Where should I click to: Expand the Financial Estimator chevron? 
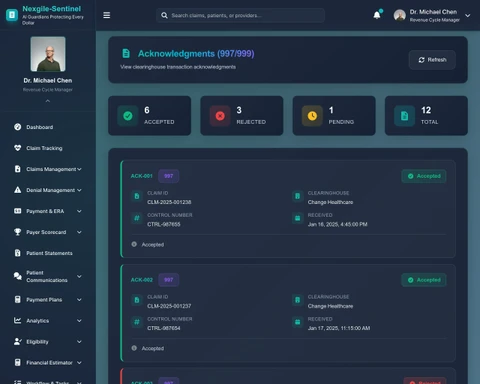click(x=79, y=362)
